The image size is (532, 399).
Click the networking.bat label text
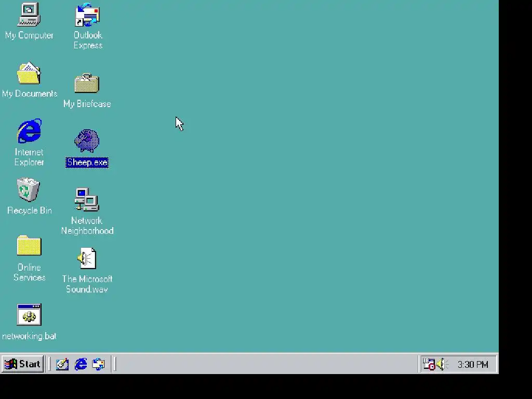click(29, 336)
